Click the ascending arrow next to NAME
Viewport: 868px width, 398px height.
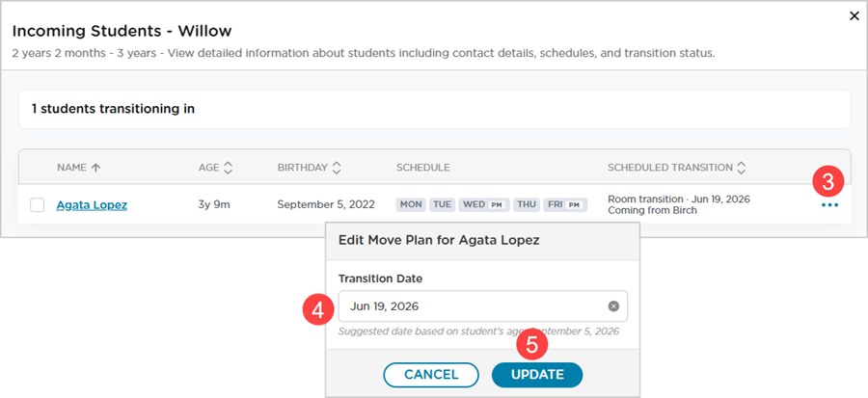[x=95, y=168]
